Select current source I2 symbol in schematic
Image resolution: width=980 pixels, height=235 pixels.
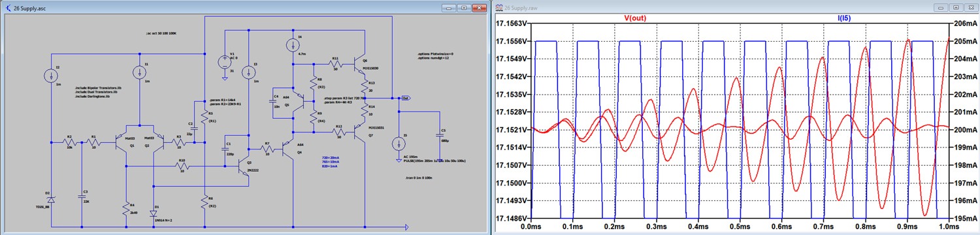point(51,76)
